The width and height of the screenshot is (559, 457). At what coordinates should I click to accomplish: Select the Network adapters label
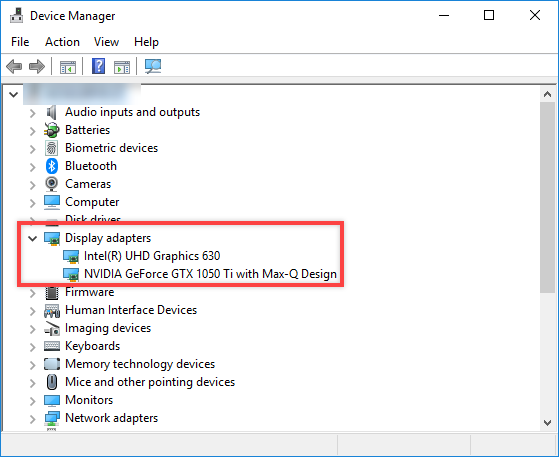pos(112,418)
